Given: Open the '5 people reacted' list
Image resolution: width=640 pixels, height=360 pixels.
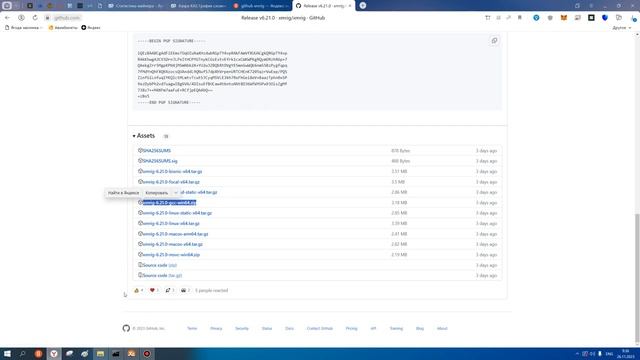Looking at the screenshot, I should (x=211, y=290).
